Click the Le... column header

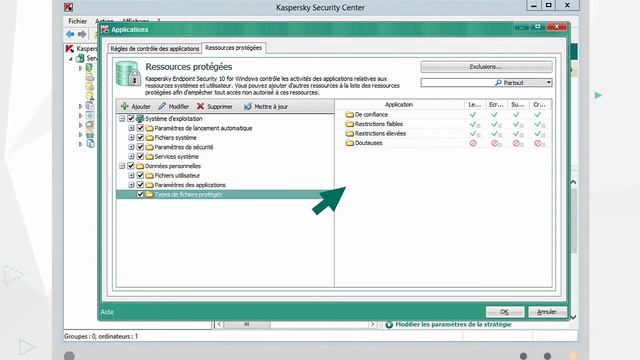coord(475,105)
